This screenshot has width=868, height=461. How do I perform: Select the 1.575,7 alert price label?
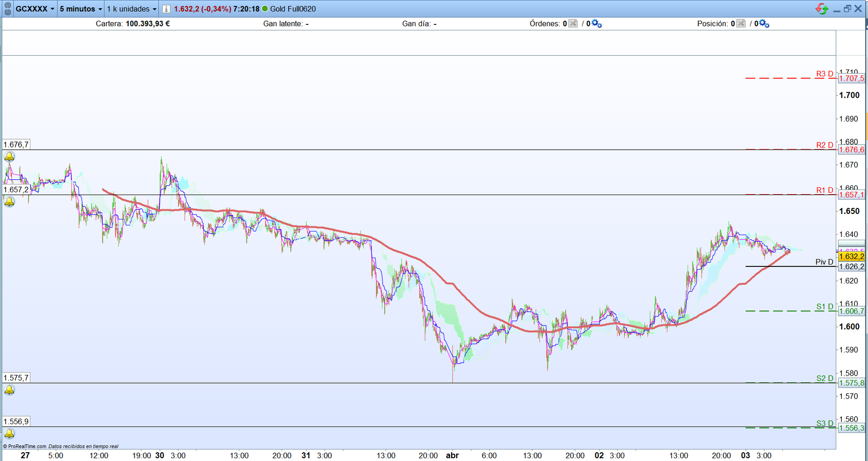click(x=16, y=378)
